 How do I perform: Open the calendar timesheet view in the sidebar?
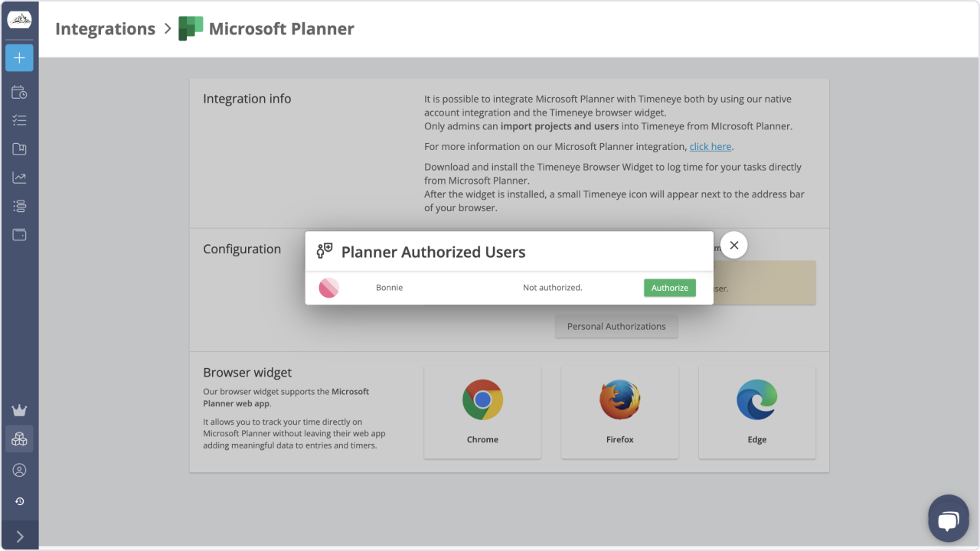click(19, 92)
